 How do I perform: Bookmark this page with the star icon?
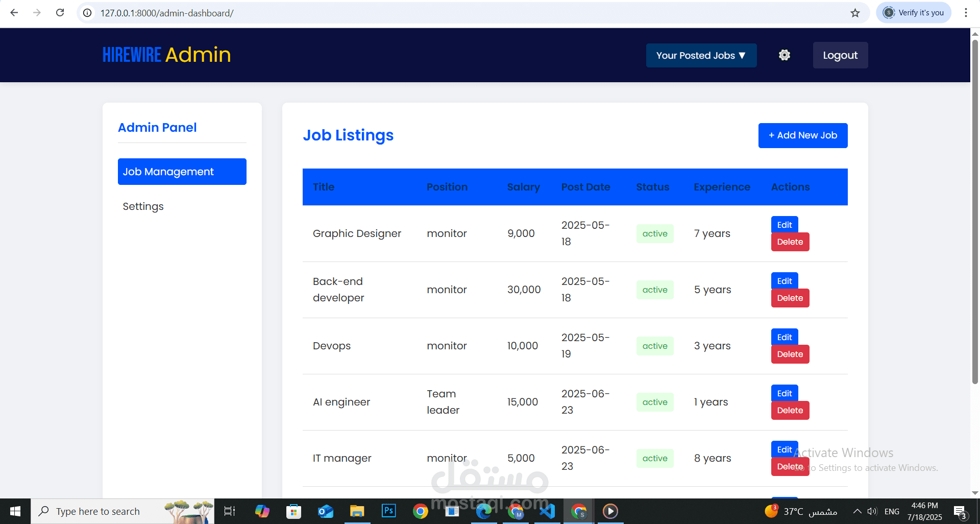click(855, 13)
